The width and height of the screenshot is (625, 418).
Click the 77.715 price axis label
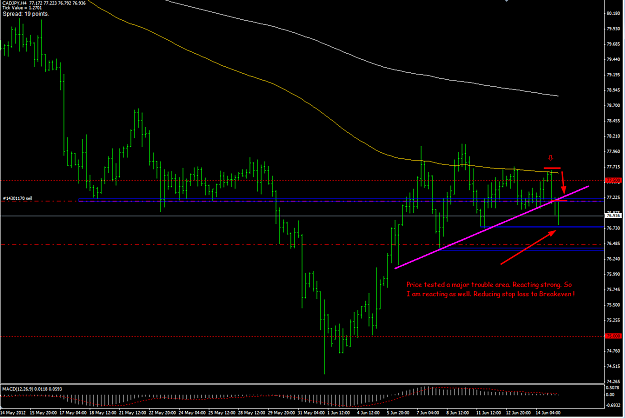click(613, 167)
